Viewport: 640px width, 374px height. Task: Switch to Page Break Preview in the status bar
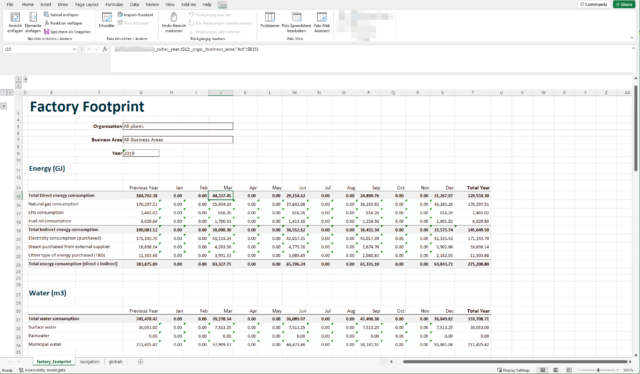click(x=569, y=370)
